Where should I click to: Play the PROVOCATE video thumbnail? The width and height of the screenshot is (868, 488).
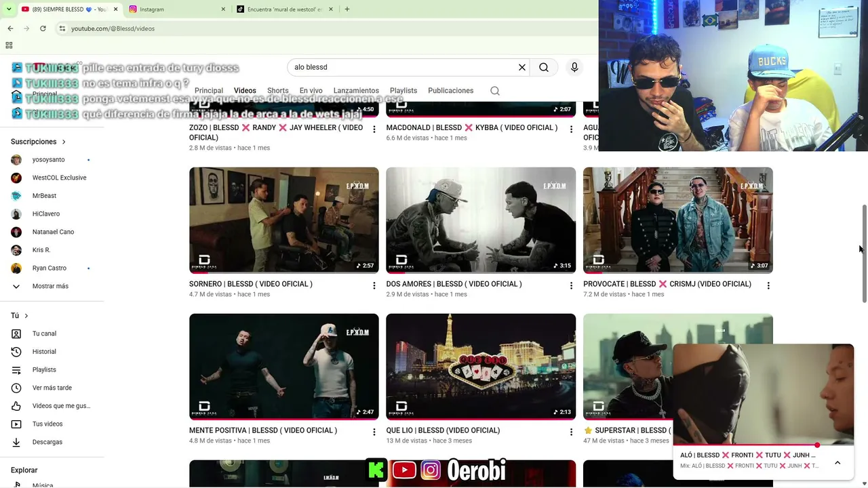tap(678, 220)
